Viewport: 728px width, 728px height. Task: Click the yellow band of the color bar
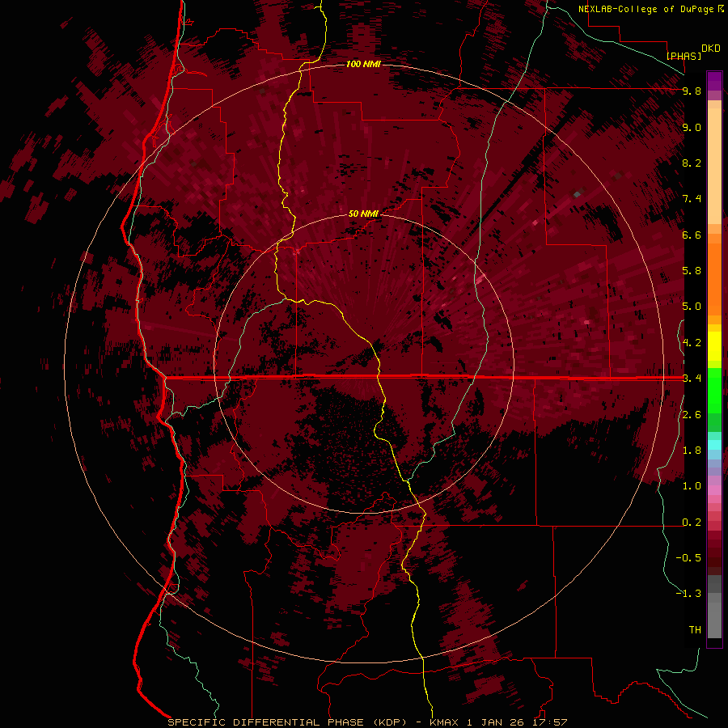[714, 346]
